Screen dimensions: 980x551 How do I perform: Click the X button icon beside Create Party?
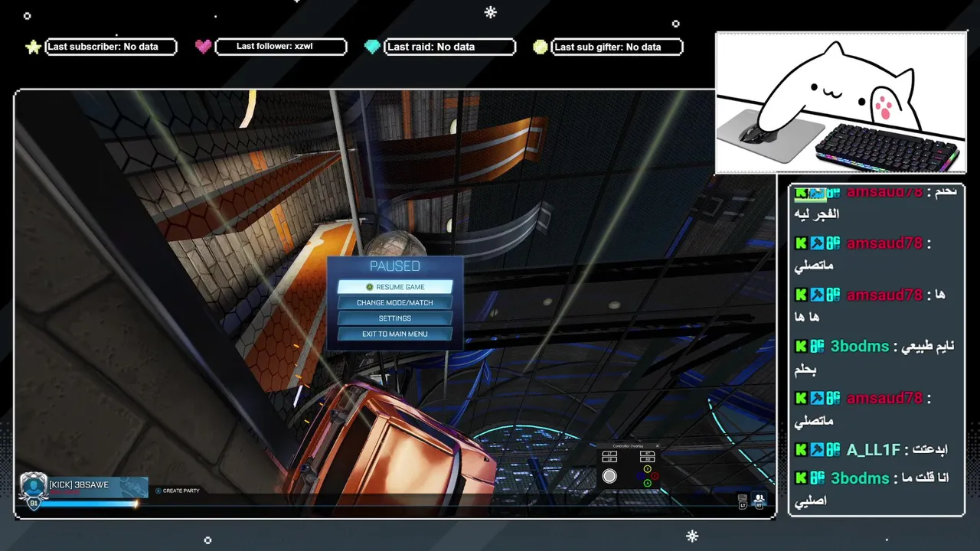click(x=158, y=491)
